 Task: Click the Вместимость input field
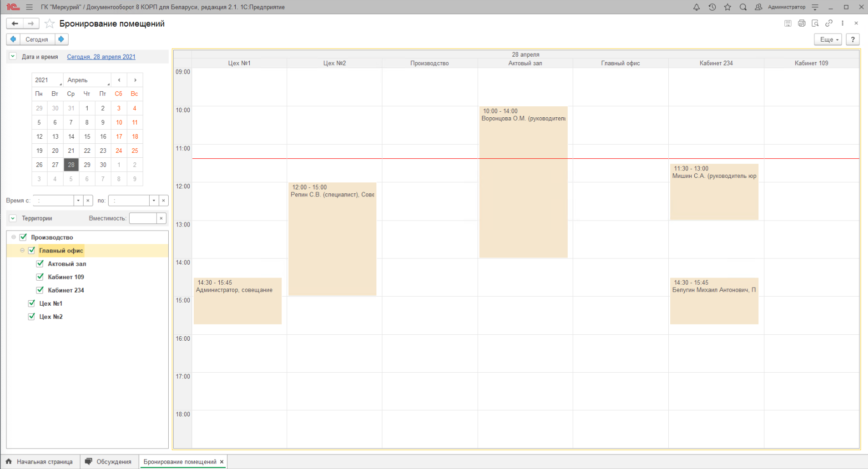143,218
